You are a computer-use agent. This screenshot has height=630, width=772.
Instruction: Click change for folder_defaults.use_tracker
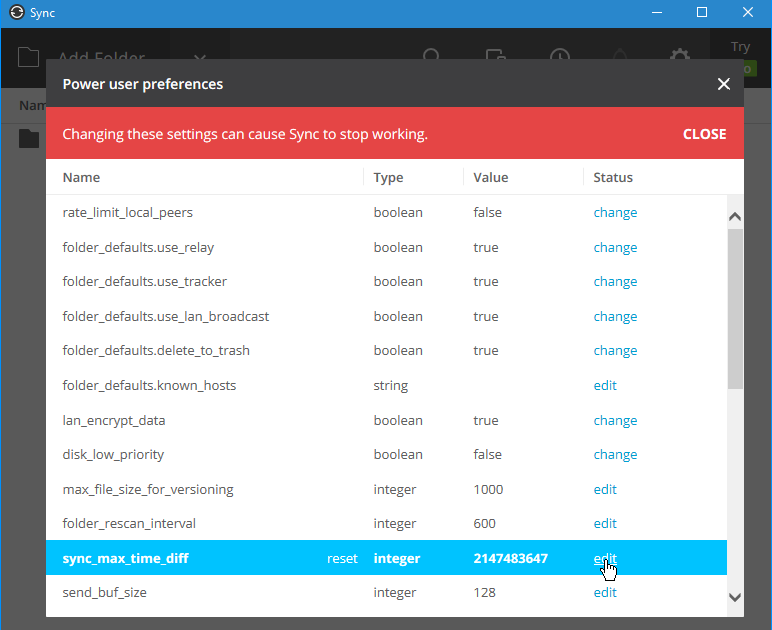coord(615,282)
